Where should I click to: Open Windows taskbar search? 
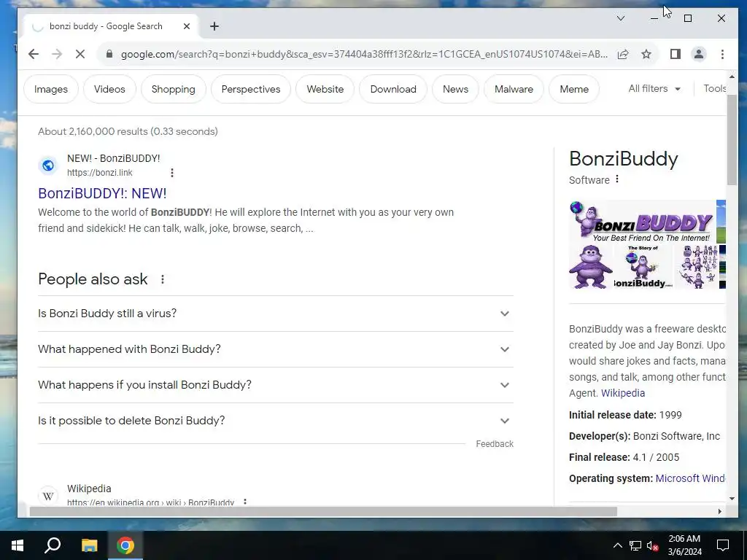[x=53, y=545]
